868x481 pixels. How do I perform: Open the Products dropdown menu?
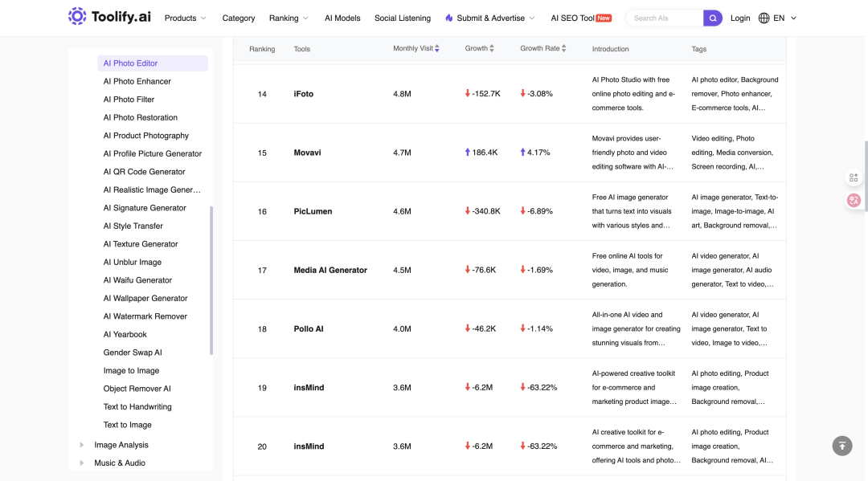coord(186,18)
